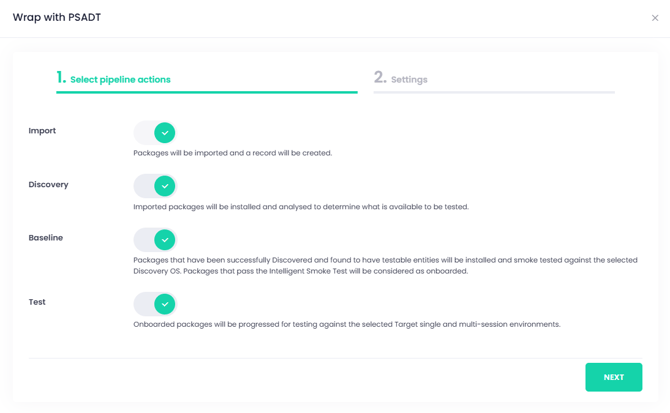
Task: Toggle the Import pipeline action switch
Action: (x=155, y=132)
